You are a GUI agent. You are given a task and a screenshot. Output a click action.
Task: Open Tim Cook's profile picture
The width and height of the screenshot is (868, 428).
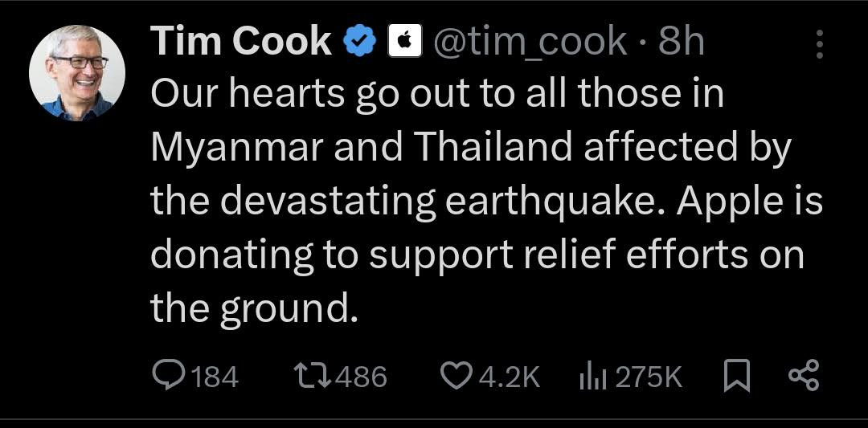pyautogui.click(x=77, y=73)
